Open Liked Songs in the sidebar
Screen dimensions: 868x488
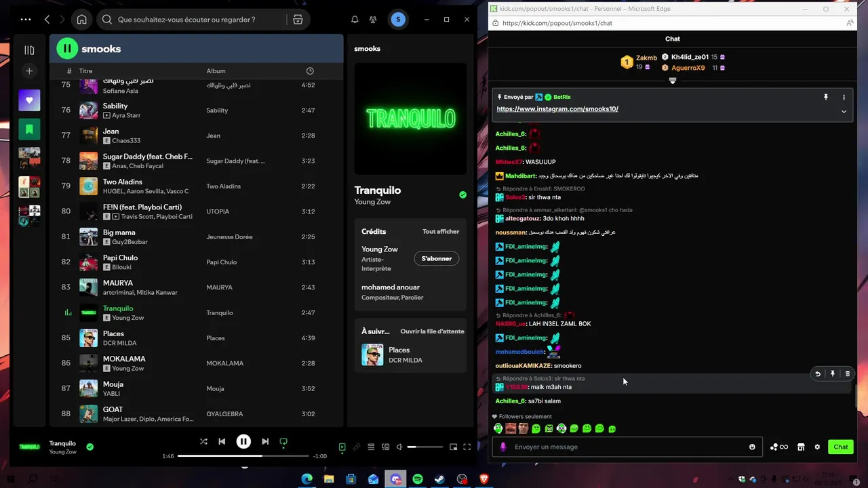click(29, 100)
